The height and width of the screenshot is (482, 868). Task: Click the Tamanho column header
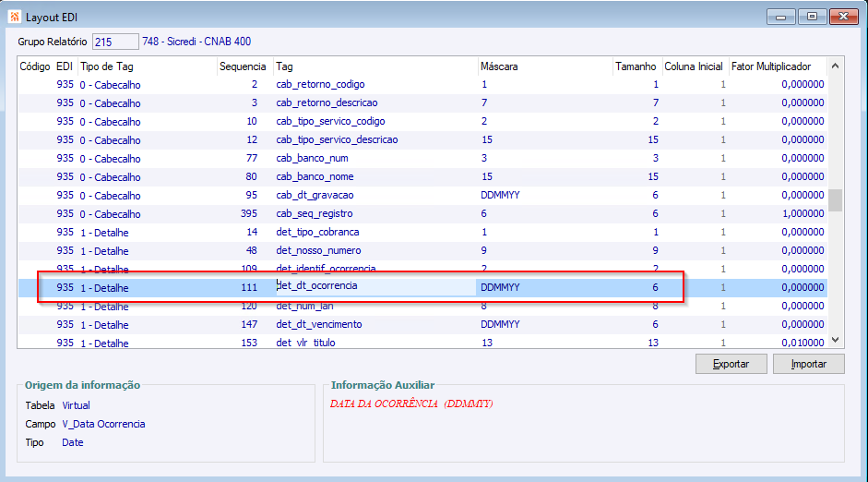(636, 66)
